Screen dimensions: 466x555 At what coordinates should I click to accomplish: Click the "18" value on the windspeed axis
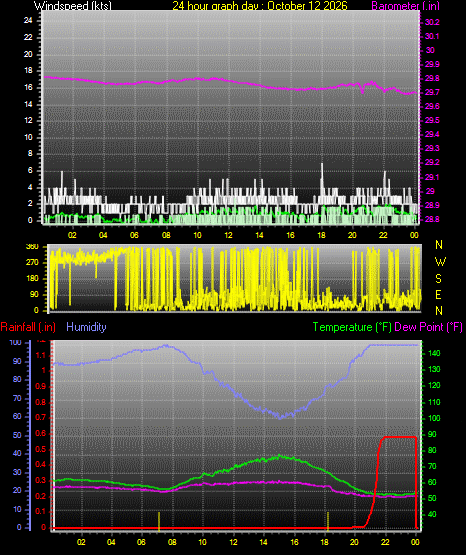pos(28,71)
